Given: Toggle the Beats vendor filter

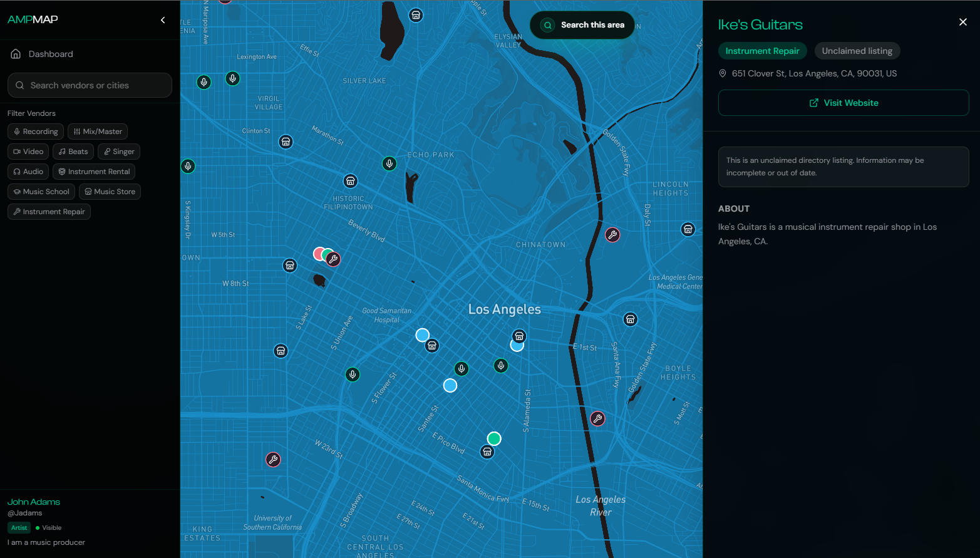Looking at the screenshot, I should pyautogui.click(x=73, y=152).
